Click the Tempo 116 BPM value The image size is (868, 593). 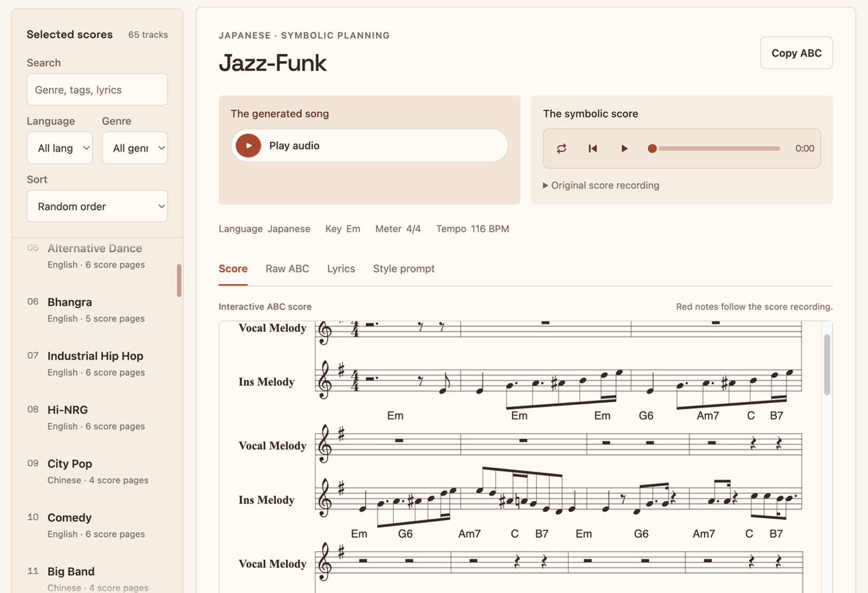473,229
